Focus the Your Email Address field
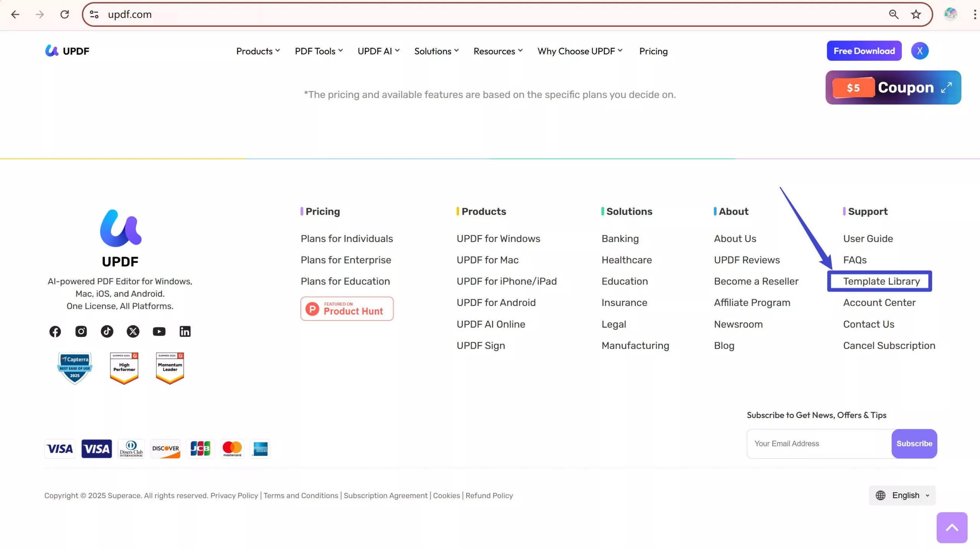Image resolution: width=980 pixels, height=549 pixels. point(819,444)
